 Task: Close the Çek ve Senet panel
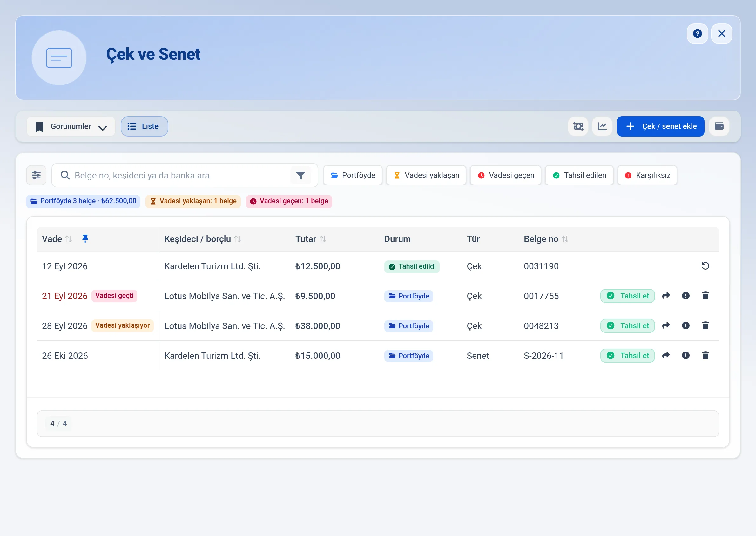coord(721,34)
